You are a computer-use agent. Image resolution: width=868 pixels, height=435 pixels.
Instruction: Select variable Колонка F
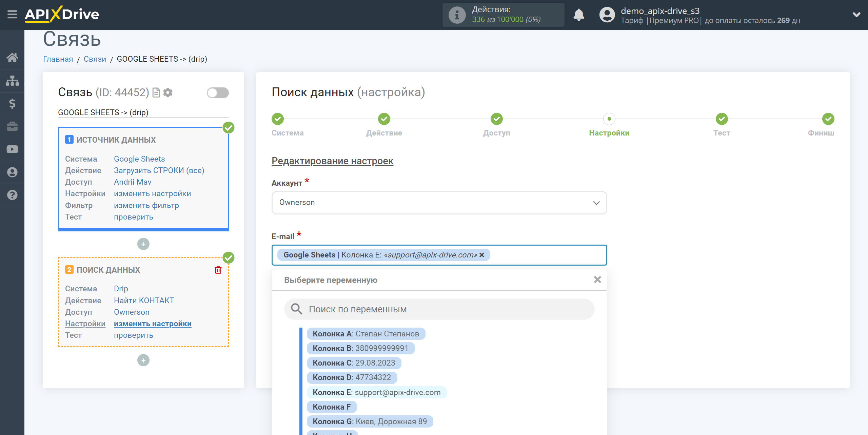(x=332, y=407)
